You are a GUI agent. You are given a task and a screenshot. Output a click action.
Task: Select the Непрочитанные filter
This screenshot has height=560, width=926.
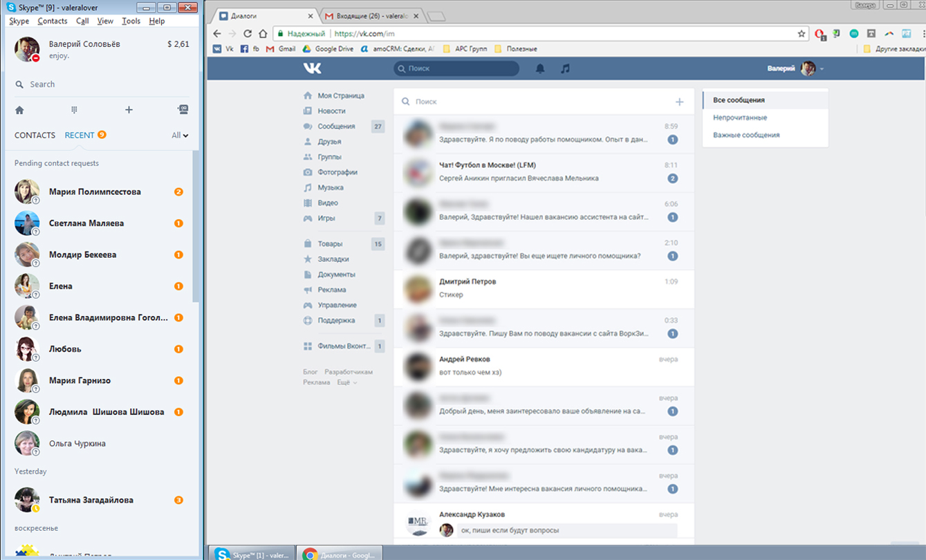[x=740, y=118]
